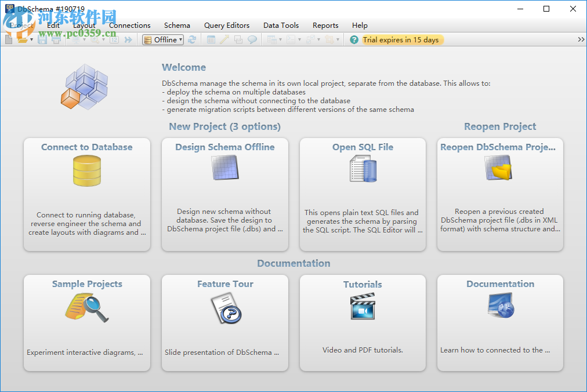This screenshot has height=392, width=587.
Task: Click the SQL editor console icon
Action: [291, 39]
